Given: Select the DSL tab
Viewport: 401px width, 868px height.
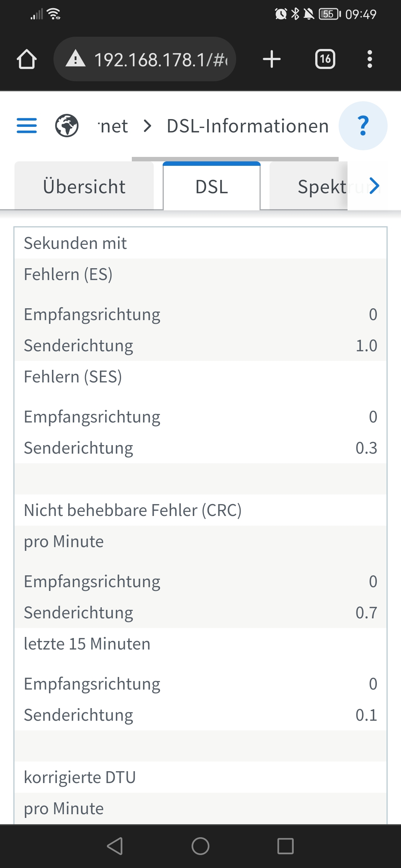Looking at the screenshot, I should click(x=212, y=187).
